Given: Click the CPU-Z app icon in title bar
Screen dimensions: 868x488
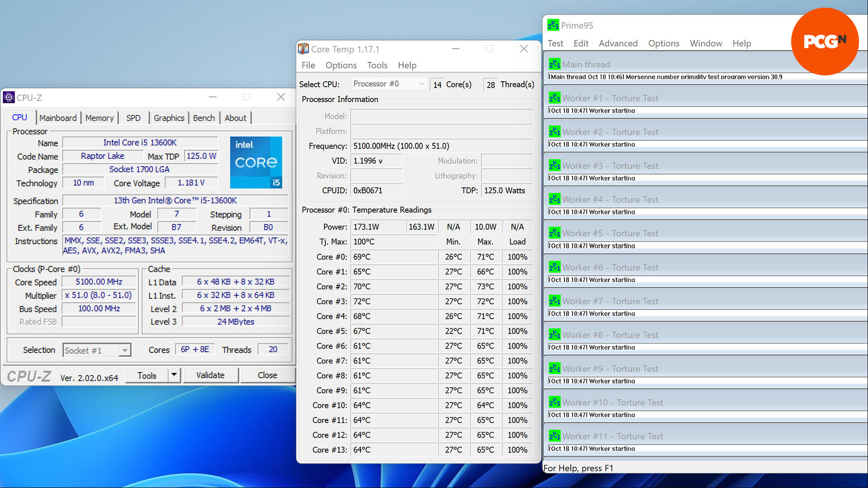Looking at the screenshot, I should pos(9,97).
